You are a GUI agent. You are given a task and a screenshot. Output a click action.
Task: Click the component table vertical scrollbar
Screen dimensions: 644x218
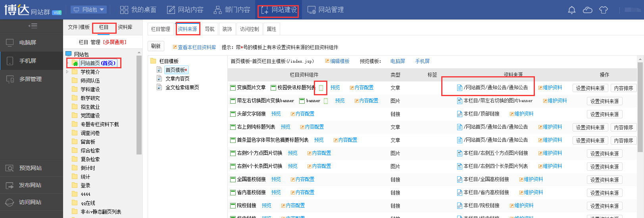click(x=640, y=106)
